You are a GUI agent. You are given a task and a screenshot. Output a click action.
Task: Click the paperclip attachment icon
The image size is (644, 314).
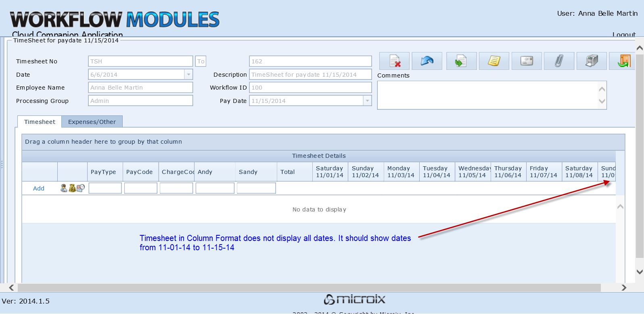(x=559, y=61)
